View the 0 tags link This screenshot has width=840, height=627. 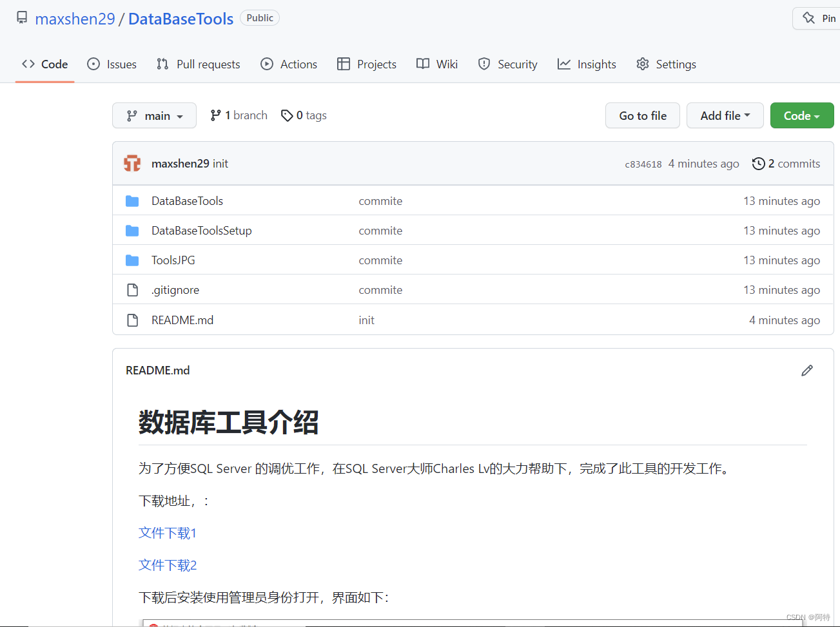(304, 115)
